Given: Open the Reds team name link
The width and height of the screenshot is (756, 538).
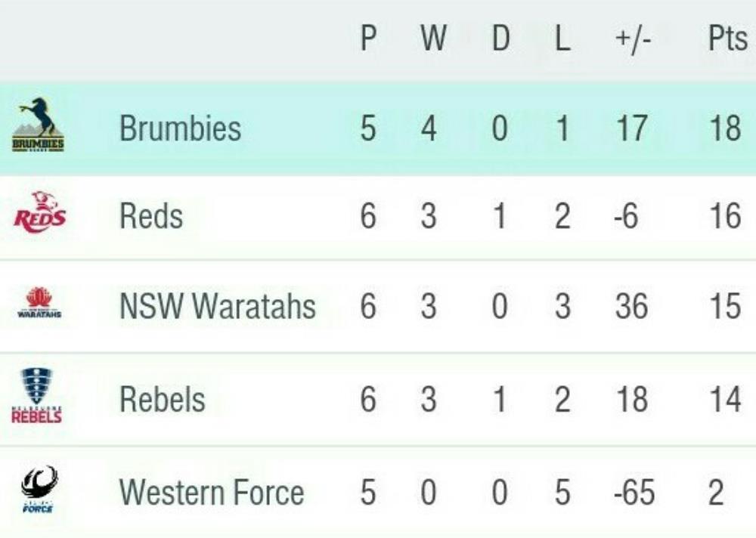Looking at the screenshot, I should click(x=151, y=217).
